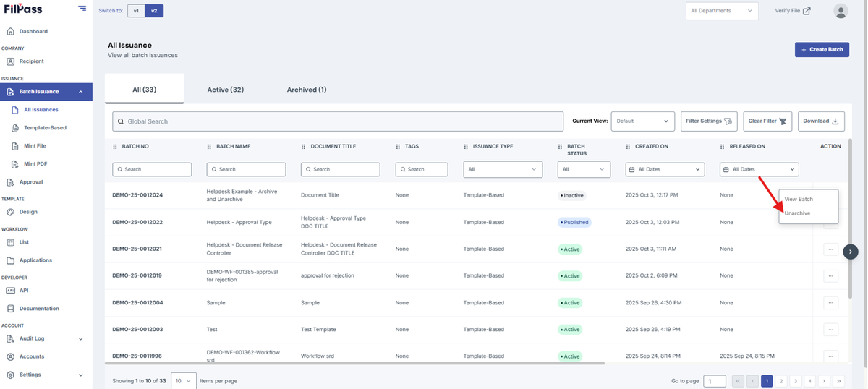
Task: Focus the Tags search field
Action: [x=422, y=169]
